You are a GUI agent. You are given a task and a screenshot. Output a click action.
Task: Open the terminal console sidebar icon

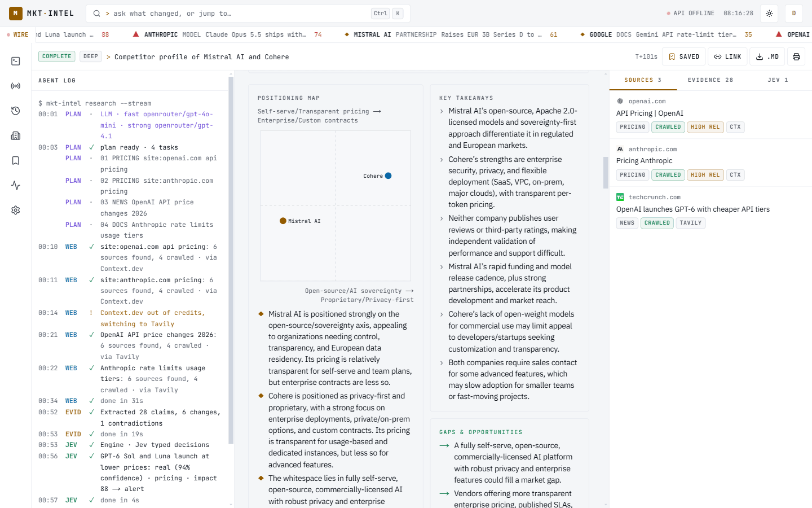coord(16,61)
